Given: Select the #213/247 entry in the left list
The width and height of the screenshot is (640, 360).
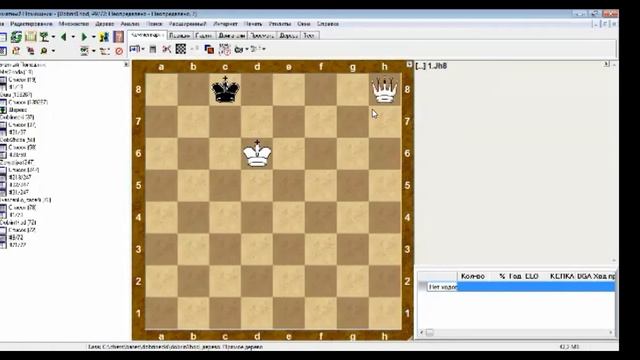Looking at the screenshot, I should [x=20, y=177].
